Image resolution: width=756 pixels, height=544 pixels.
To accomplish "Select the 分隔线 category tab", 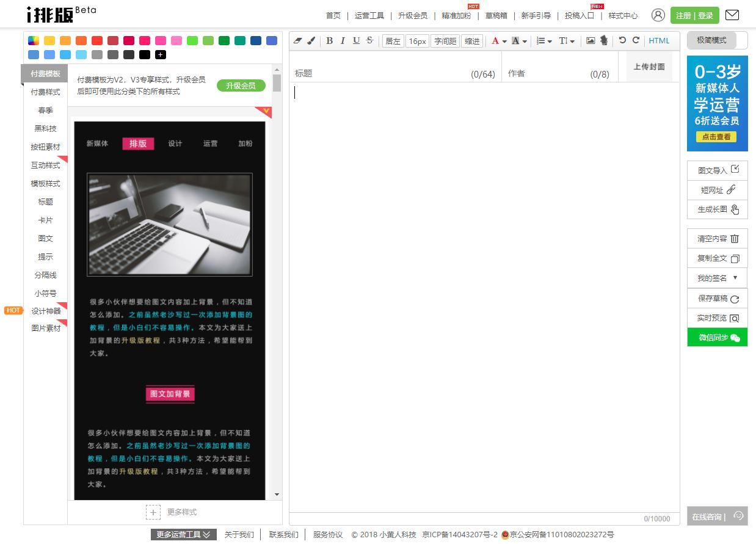I will 46,275.
